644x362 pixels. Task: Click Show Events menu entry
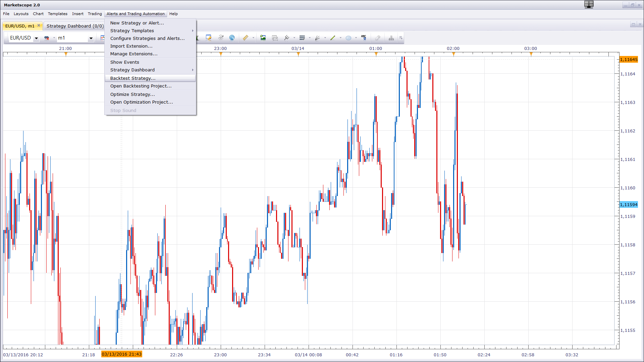(150, 62)
